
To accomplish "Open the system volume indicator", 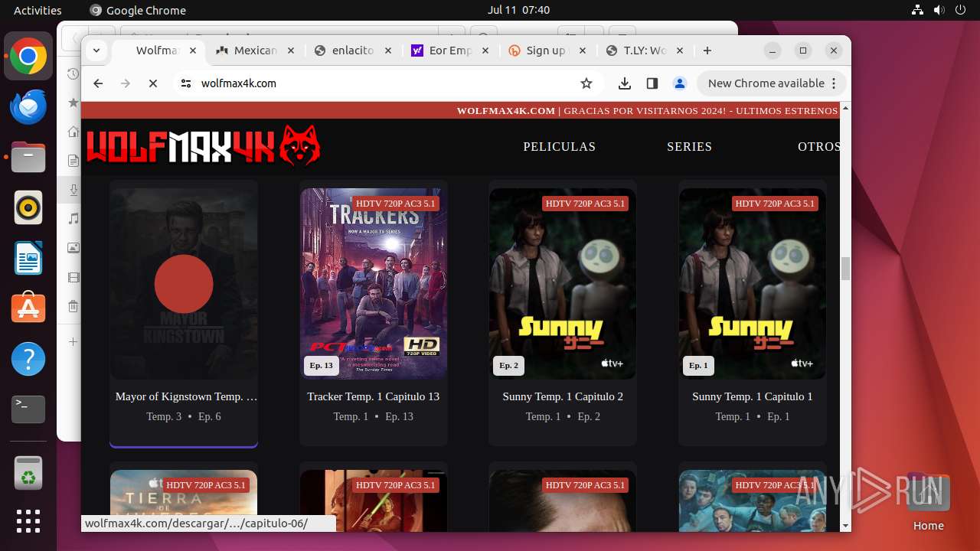I will point(939,10).
